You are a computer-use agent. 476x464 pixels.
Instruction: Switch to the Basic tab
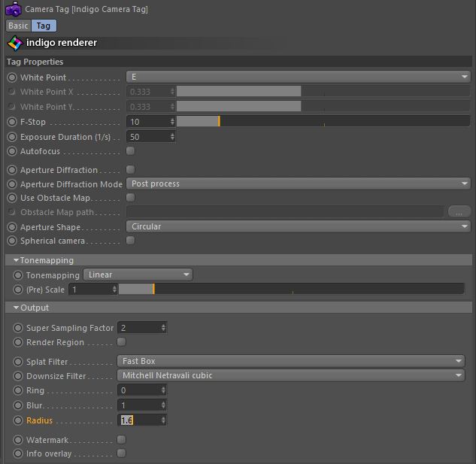tap(18, 26)
